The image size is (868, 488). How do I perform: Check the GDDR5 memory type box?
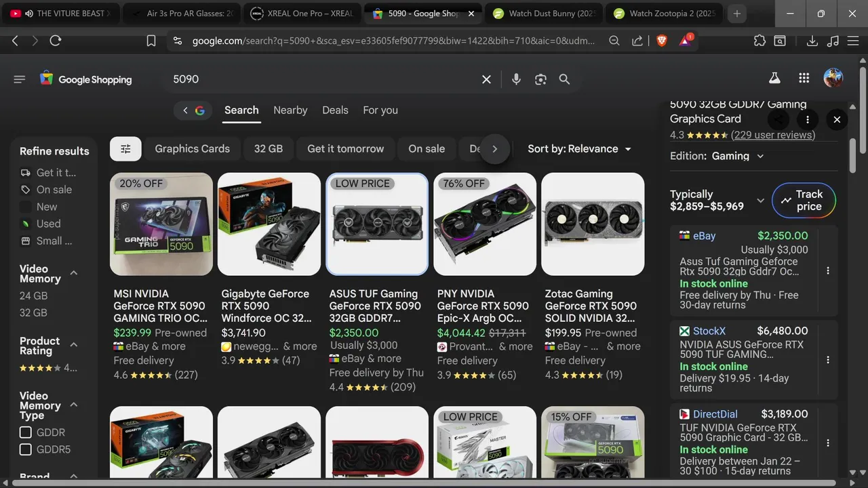26,449
